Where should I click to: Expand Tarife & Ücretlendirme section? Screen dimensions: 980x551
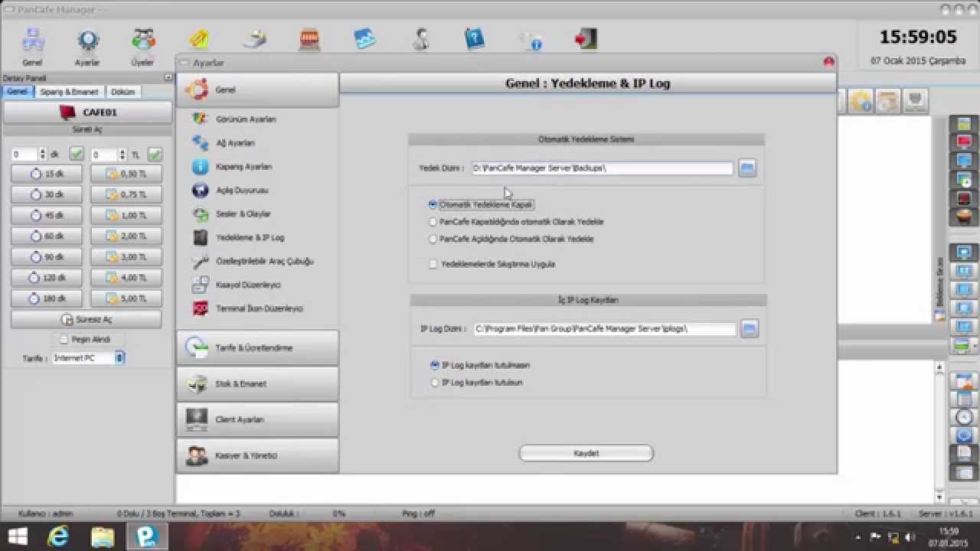pos(257,348)
